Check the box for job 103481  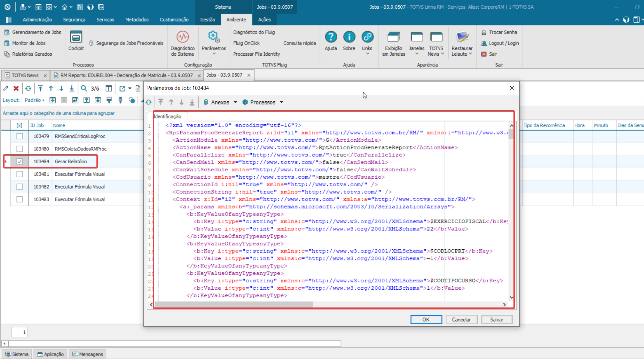(x=19, y=174)
